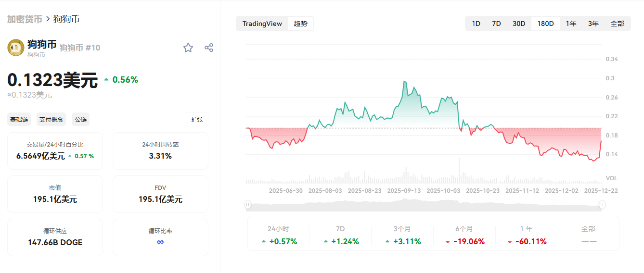Click the 基础链 tag

19,120
